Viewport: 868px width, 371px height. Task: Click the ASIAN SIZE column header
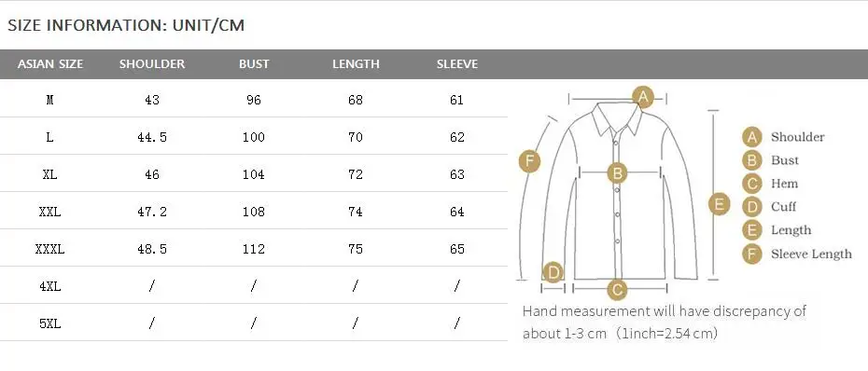coord(49,64)
